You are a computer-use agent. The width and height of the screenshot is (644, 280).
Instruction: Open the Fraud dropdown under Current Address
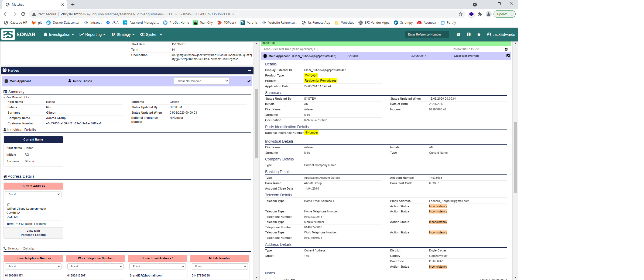pos(33,194)
